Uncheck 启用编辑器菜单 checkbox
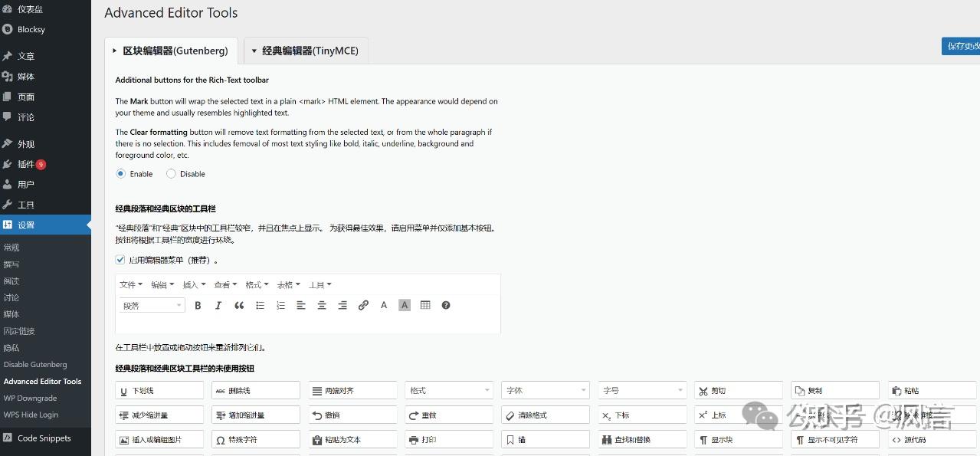The width and height of the screenshot is (980, 456). 120,259
